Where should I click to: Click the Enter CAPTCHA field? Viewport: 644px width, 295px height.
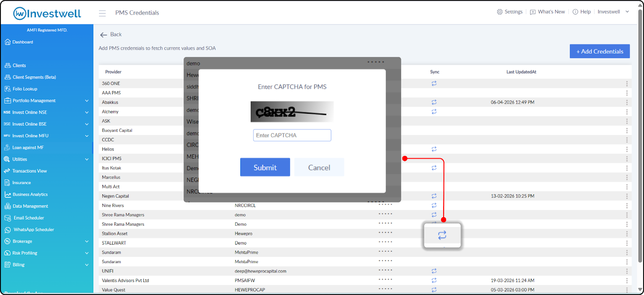(x=292, y=135)
